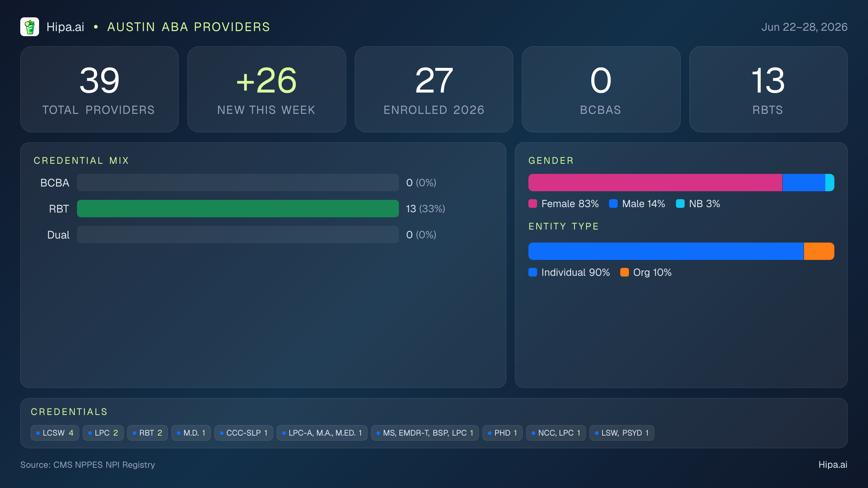The width and height of the screenshot is (868, 488).
Task: Click the Hipa.ai logo icon
Action: click(30, 27)
